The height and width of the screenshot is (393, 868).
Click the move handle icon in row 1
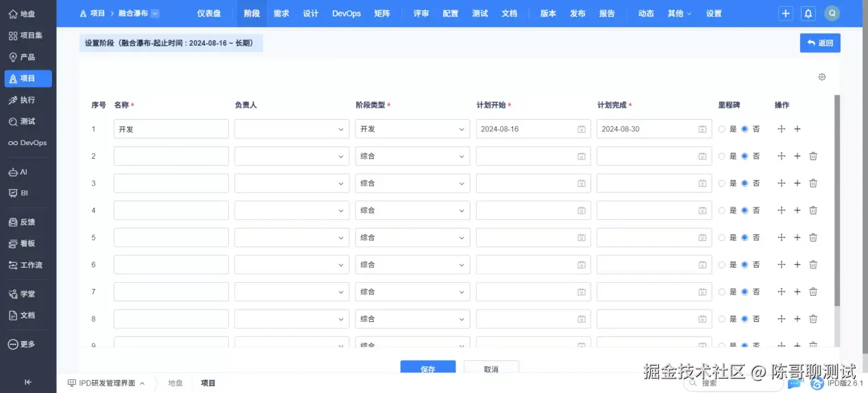pos(782,129)
